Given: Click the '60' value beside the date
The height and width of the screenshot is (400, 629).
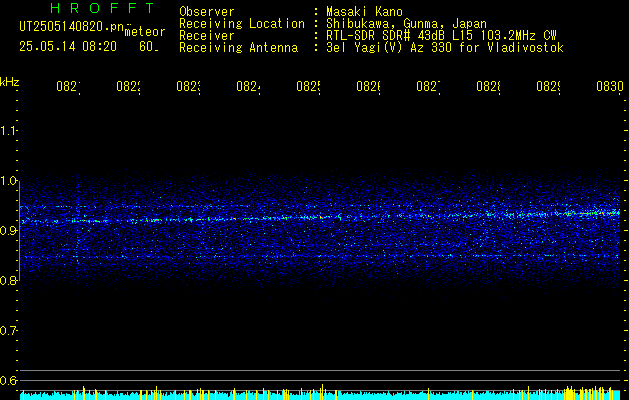Looking at the screenshot, I should 148,47.
